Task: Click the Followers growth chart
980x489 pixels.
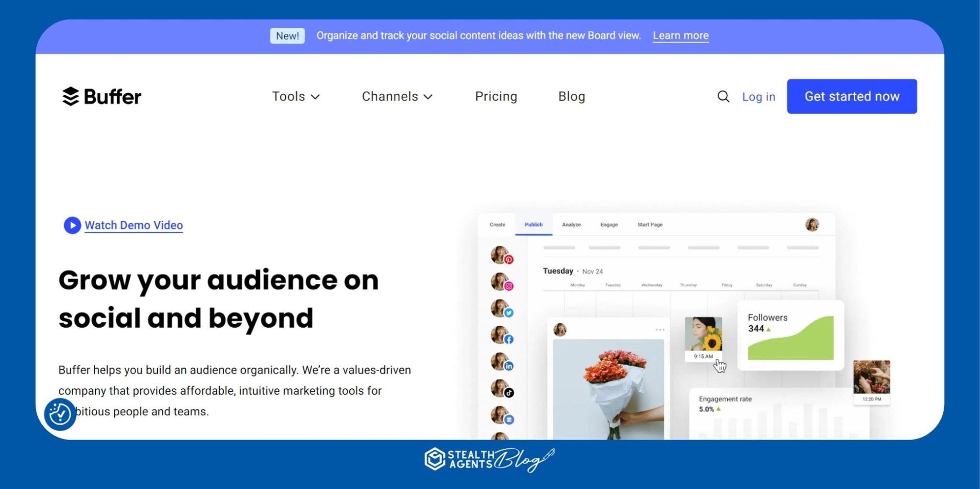Action: pos(791,334)
